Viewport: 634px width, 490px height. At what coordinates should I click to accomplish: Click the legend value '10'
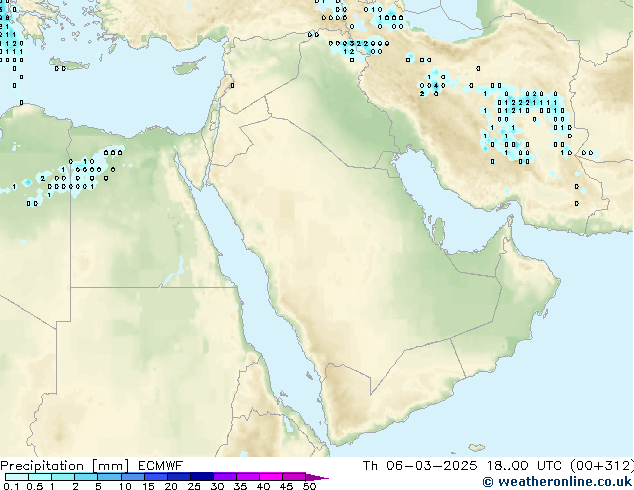(125, 486)
